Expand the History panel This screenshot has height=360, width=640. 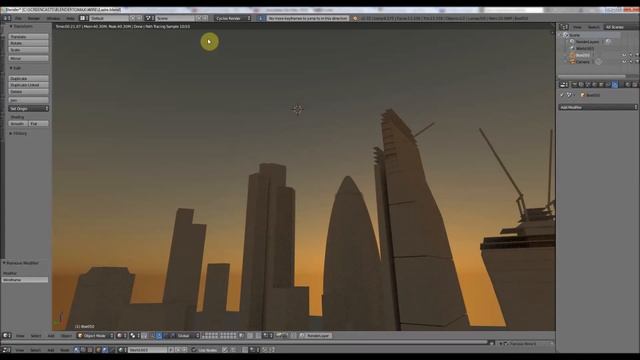pos(18,133)
